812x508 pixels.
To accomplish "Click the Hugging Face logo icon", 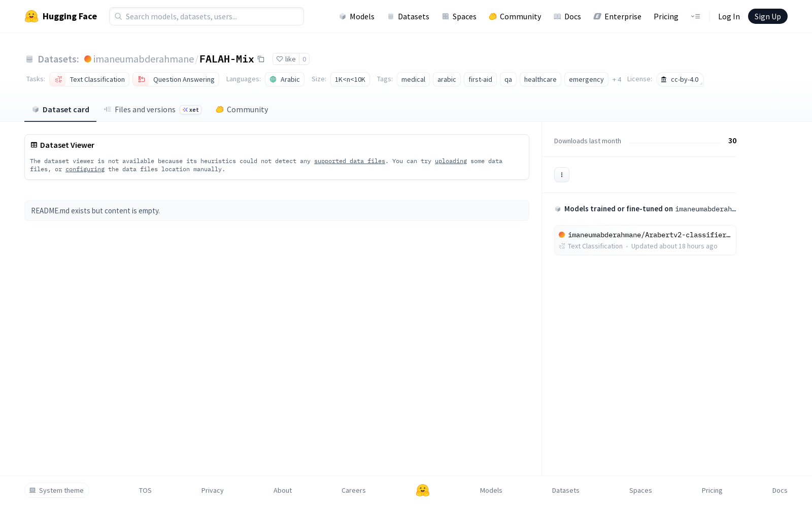I will click(31, 16).
